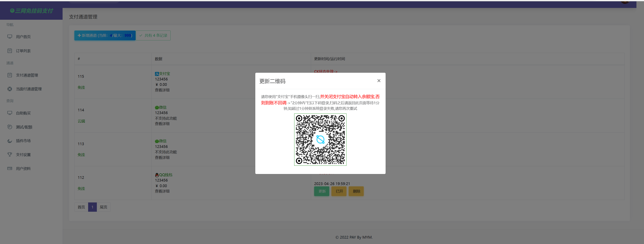Click the 当面付通道管理 lifebuoy icon
The height and width of the screenshot is (244, 644).
pos(10,89)
